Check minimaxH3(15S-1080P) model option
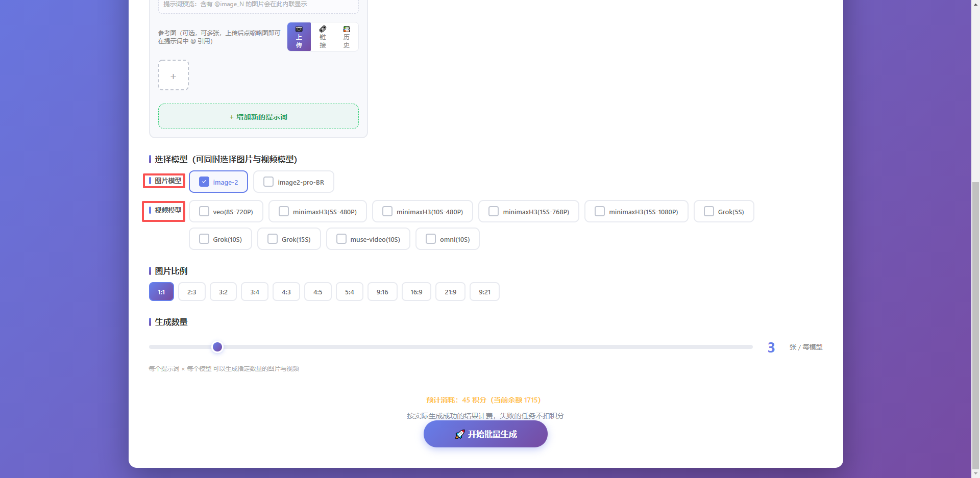 pyautogui.click(x=600, y=211)
